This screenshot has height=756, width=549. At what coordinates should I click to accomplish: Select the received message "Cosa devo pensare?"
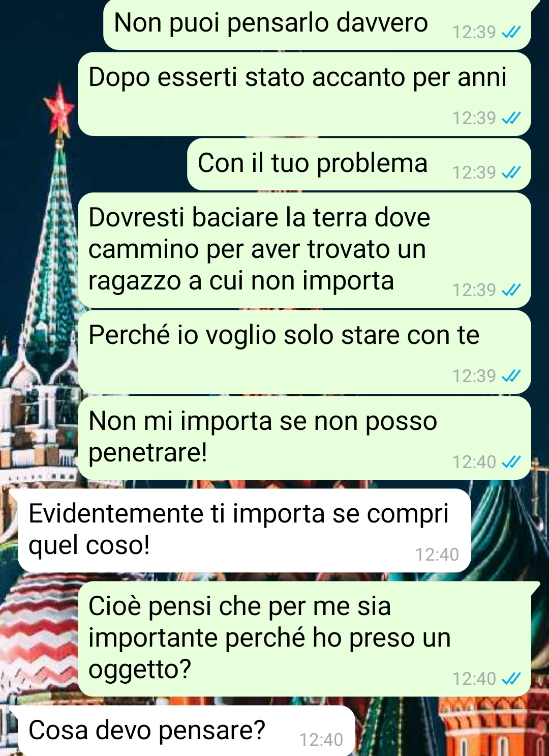point(187,731)
